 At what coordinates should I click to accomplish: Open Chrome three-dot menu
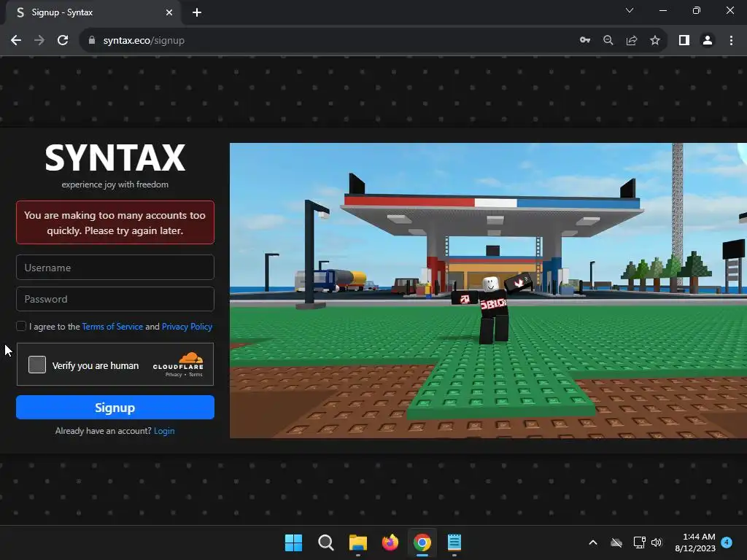(x=731, y=41)
